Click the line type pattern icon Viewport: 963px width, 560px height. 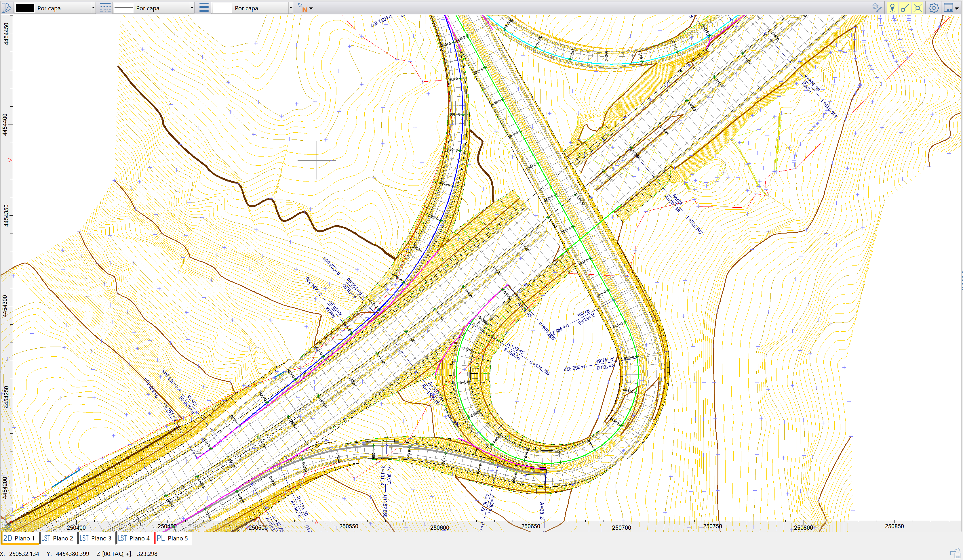click(x=105, y=8)
